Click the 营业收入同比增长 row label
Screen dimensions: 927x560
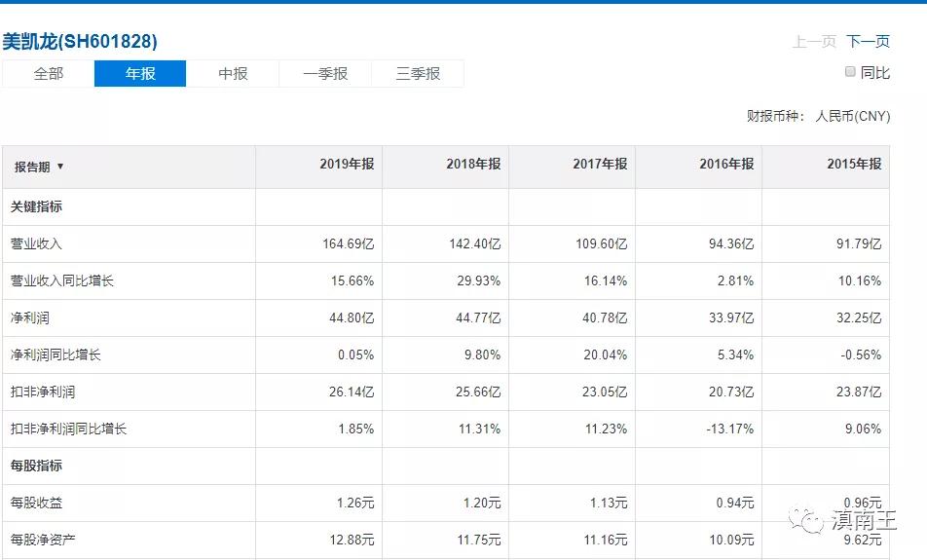[x=62, y=280]
